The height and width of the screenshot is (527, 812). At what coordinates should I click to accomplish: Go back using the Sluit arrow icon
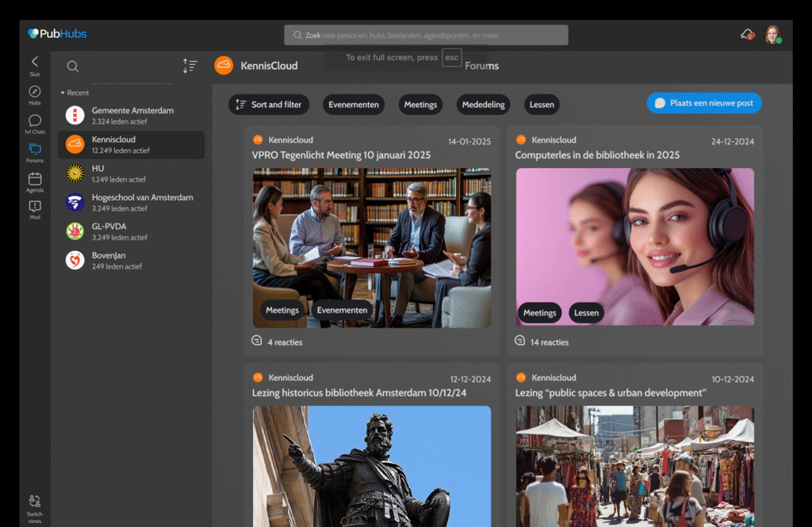coord(35,62)
